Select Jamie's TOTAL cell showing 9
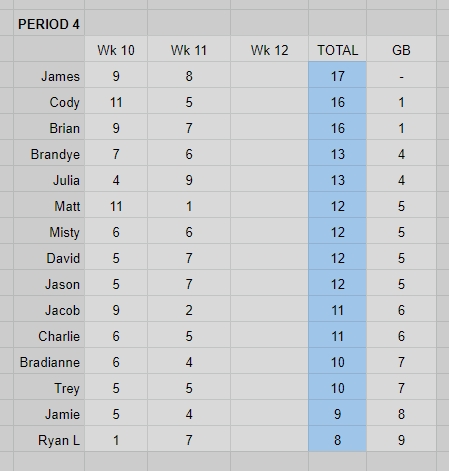The image size is (449, 471). coord(337,413)
